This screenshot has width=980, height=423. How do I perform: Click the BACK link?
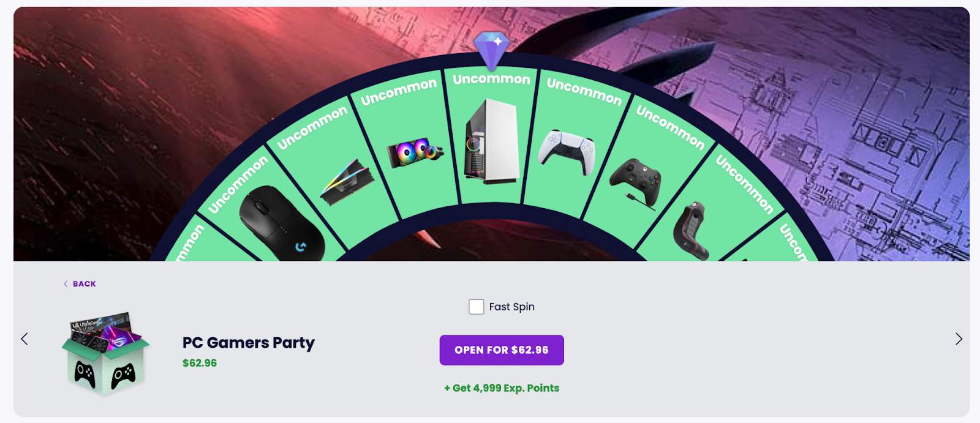[x=85, y=284]
